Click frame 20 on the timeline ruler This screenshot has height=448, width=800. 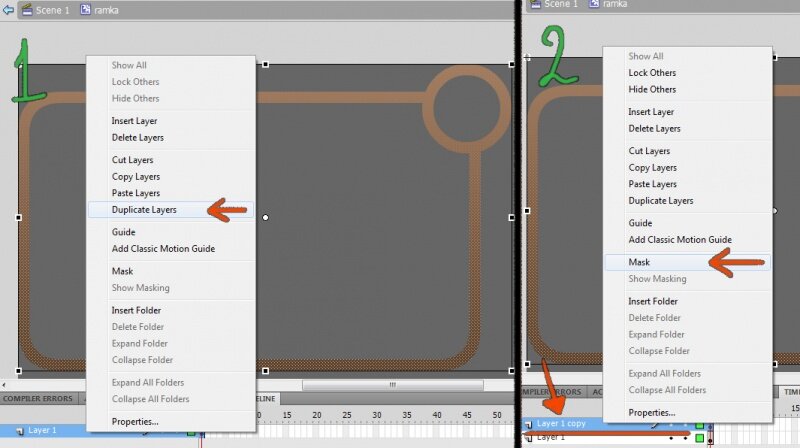tap(316, 414)
